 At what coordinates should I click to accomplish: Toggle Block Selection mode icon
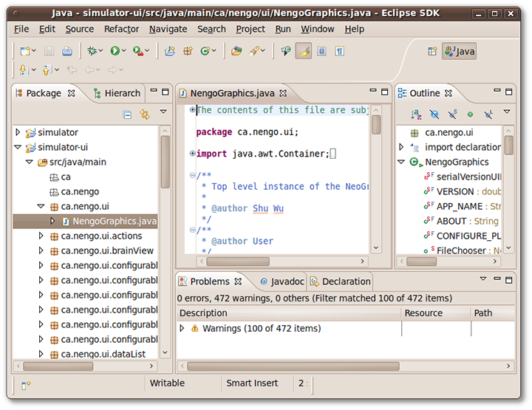pyautogui.click(x=321, y=51)
